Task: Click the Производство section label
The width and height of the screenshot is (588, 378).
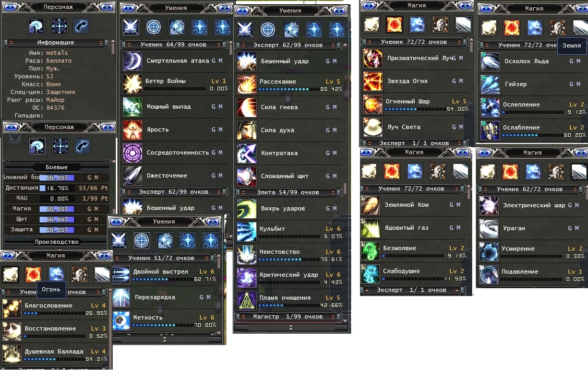Action: 57,242
